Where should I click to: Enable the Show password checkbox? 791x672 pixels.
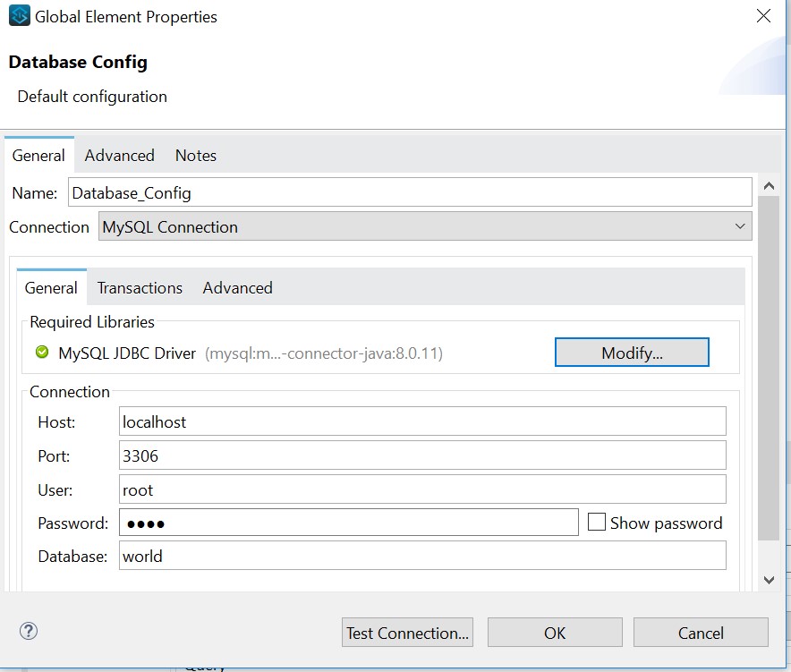[596, 522]
